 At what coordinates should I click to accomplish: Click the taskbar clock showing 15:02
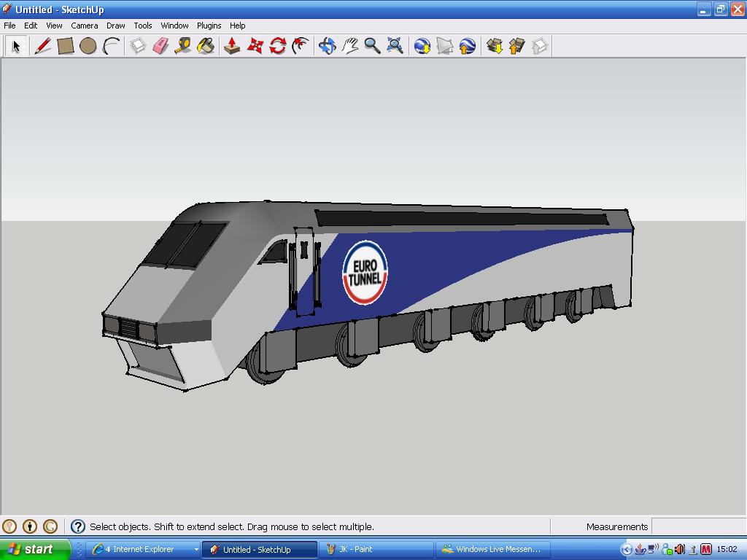(x=727, y=550)
